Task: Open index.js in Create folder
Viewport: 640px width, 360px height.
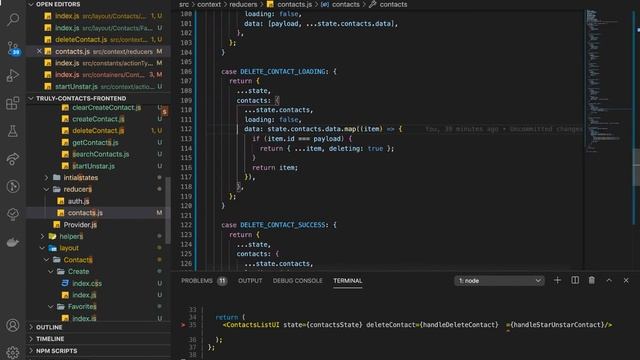Action: click(x=84, y=295)
